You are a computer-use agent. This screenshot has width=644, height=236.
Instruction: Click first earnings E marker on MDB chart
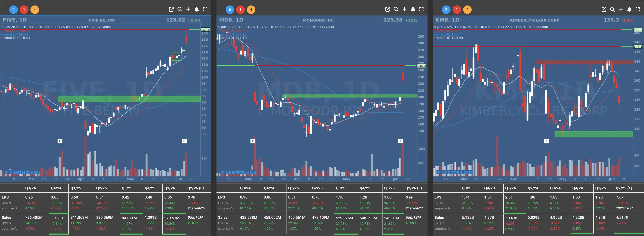coord(253,141)
